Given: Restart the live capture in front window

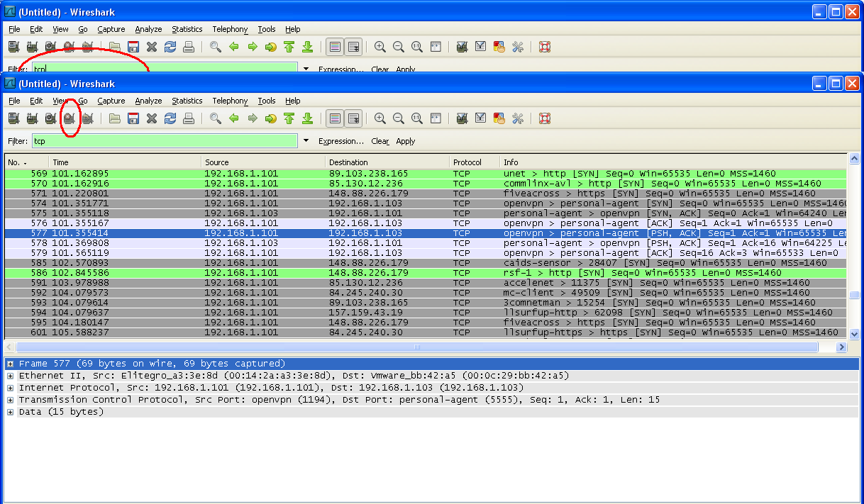Looking at the screenshot, I should [87, 118].
